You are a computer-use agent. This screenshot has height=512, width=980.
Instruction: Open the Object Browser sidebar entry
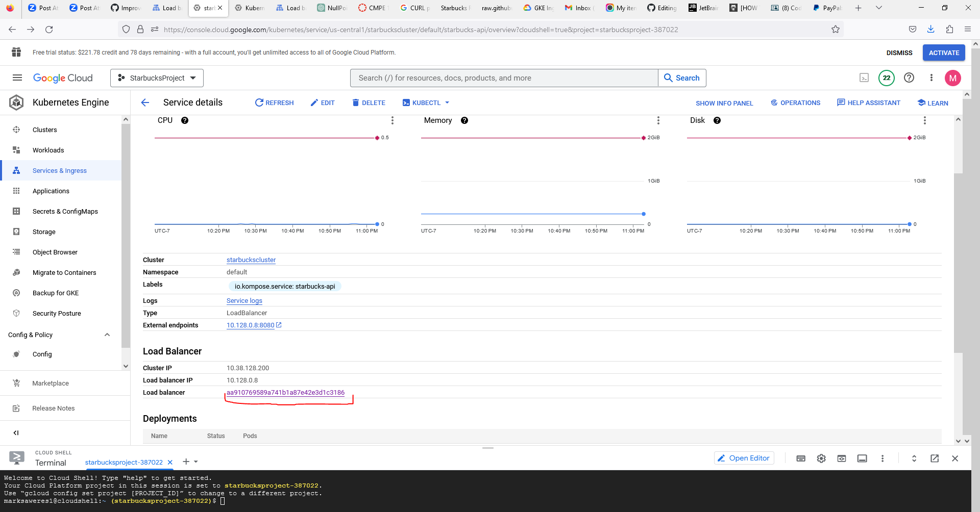tap(56, 252)
